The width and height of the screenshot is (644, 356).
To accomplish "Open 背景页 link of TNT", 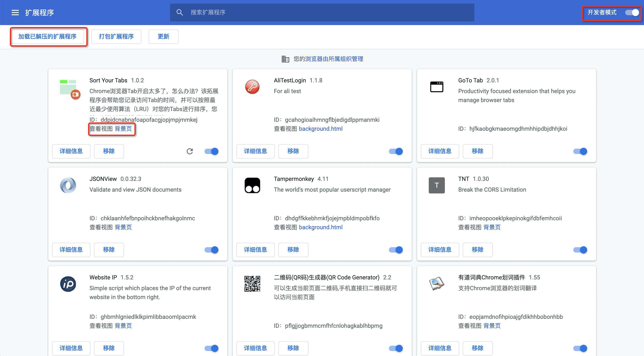I will [492, 227].
